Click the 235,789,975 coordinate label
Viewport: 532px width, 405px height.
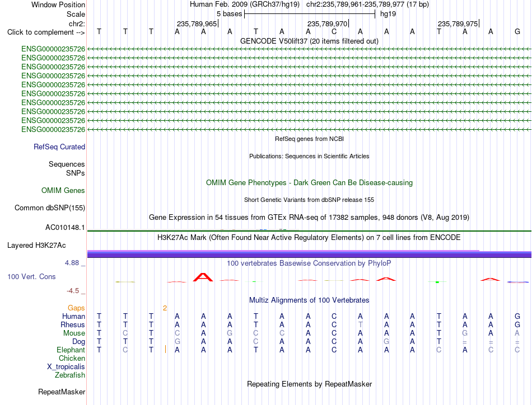[x=458, y=23]
